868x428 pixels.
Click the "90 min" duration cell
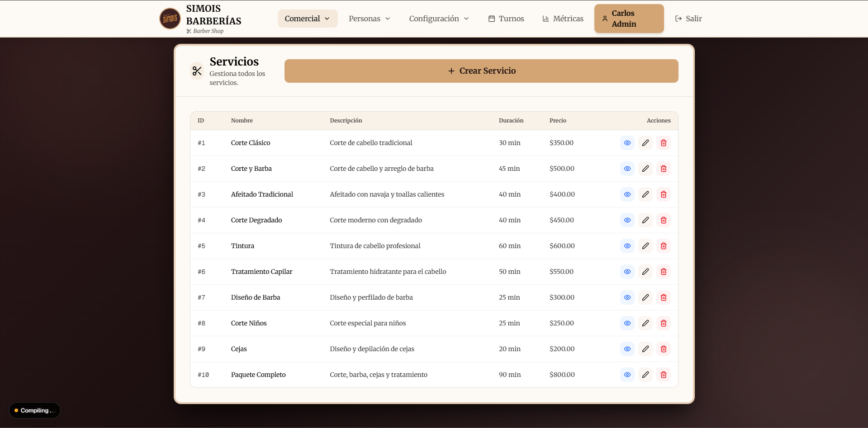(x=510, y=375)
